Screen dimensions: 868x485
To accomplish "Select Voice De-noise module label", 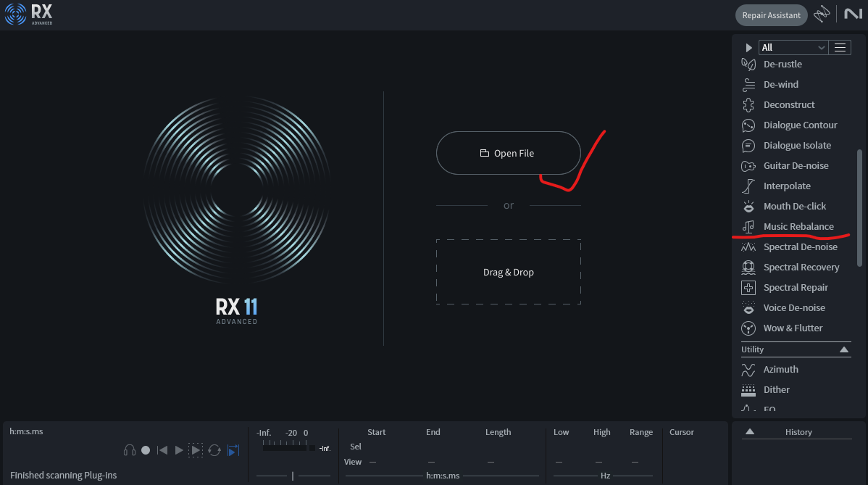I will (794, 308).
